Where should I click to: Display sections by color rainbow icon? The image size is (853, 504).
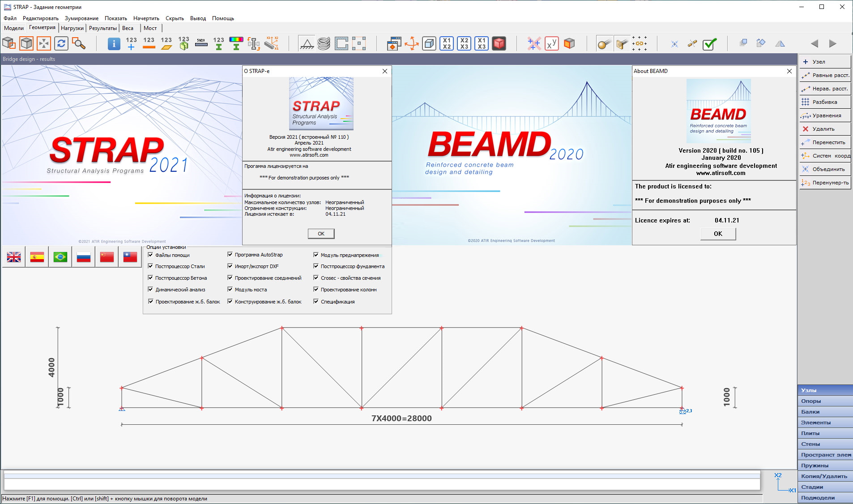236,43
